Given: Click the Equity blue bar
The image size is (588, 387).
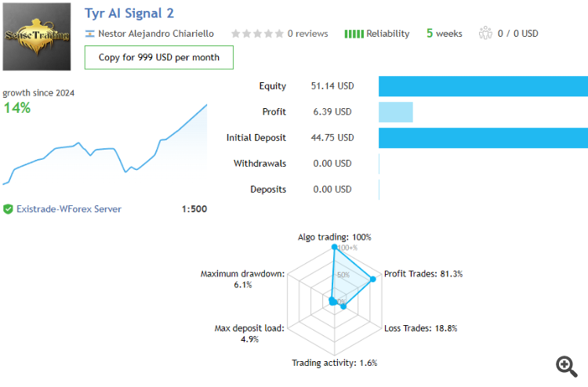Looking at the screenshot, I should (482, 86).
